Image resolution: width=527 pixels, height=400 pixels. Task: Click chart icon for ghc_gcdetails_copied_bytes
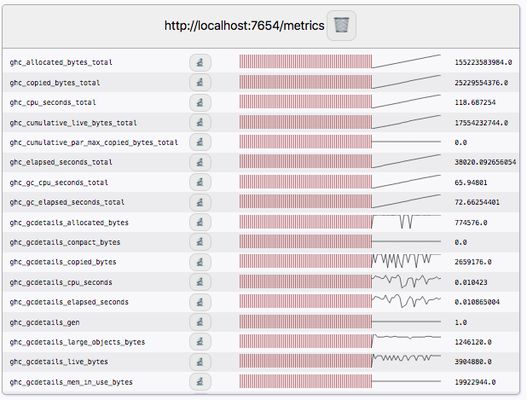point(200,262)
